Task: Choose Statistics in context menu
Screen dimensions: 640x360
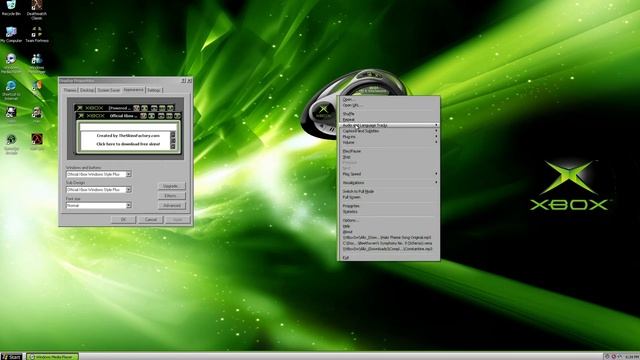Action: pos(389,212)
